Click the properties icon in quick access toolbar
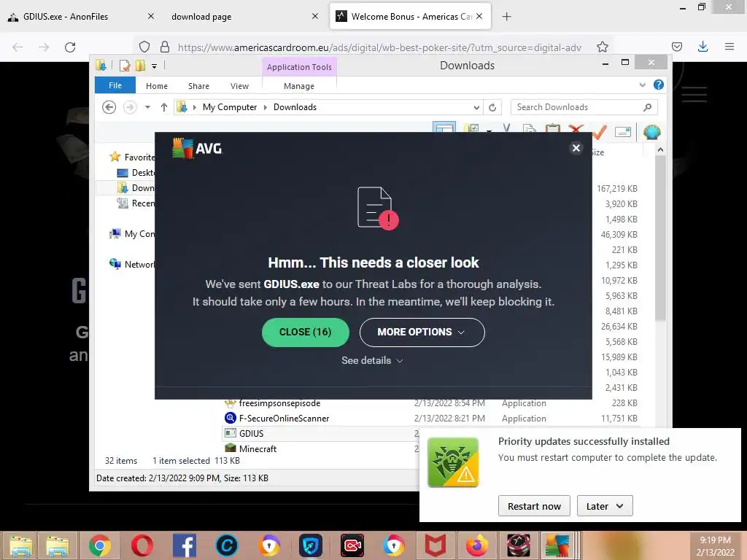This screenshot has width=747, height=560. (x=124, y=66)
